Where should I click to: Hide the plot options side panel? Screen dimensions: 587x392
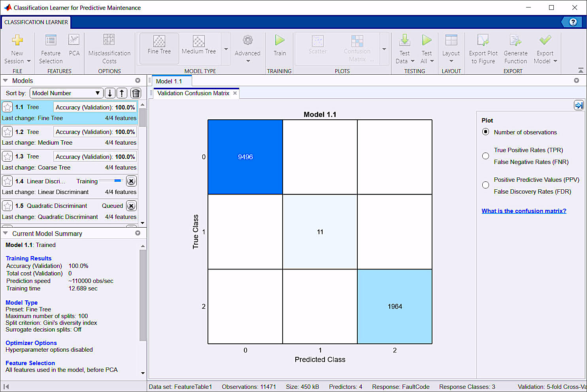coord(579,106)
